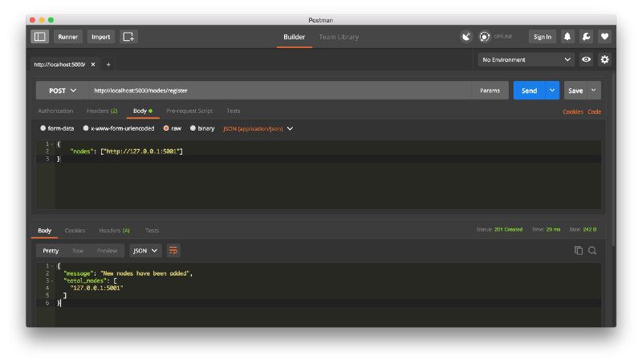Copy response with the copy icon
This screenshot has width=642, height=364.
579,250
